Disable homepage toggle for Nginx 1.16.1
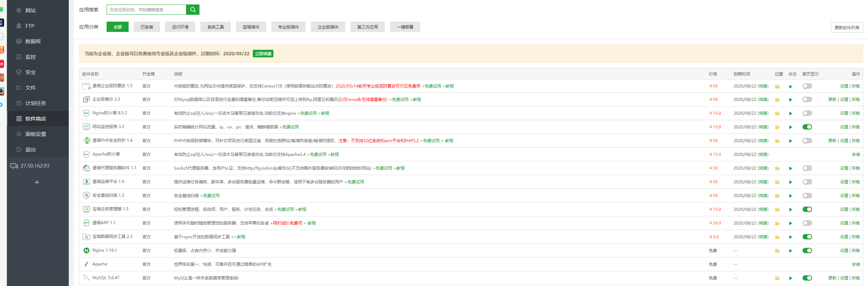The width and height of the screenshot is (868, 286). (x=807, y=251)
